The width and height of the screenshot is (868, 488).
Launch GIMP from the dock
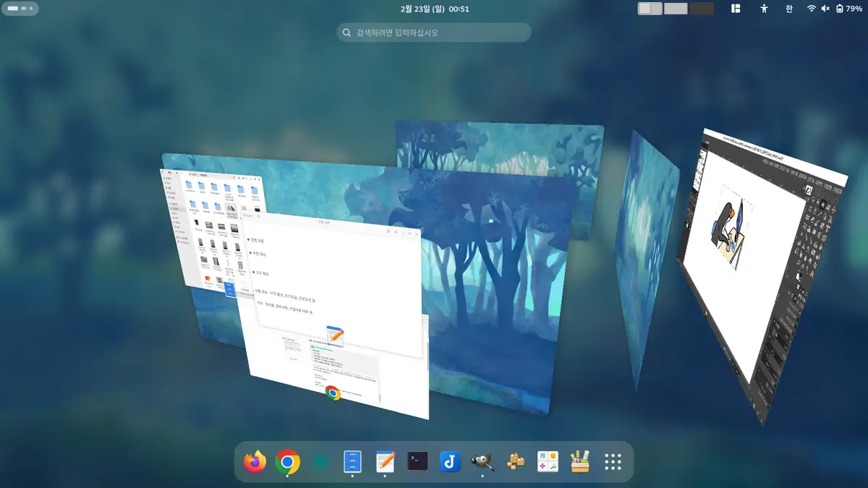pyautogui.click(x=482, y=462)
